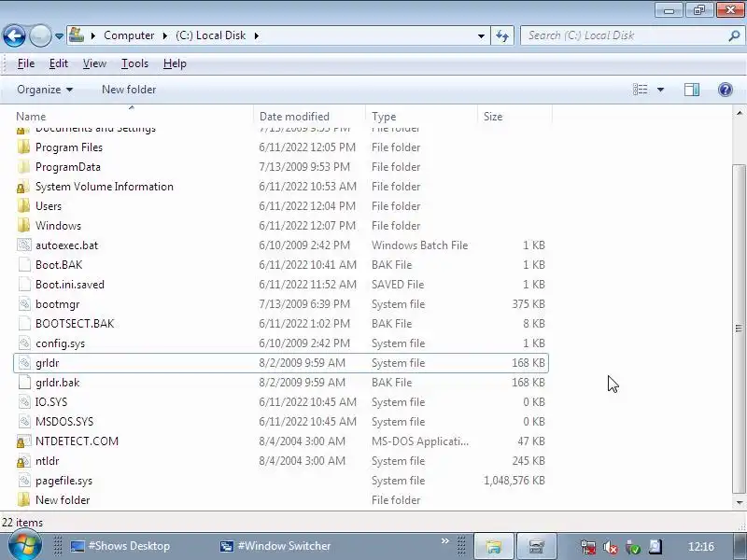The width and height of the screenshot is (747, 560).
Task: Refresh the folder with the refresh icon
Action: coord(502,35)
